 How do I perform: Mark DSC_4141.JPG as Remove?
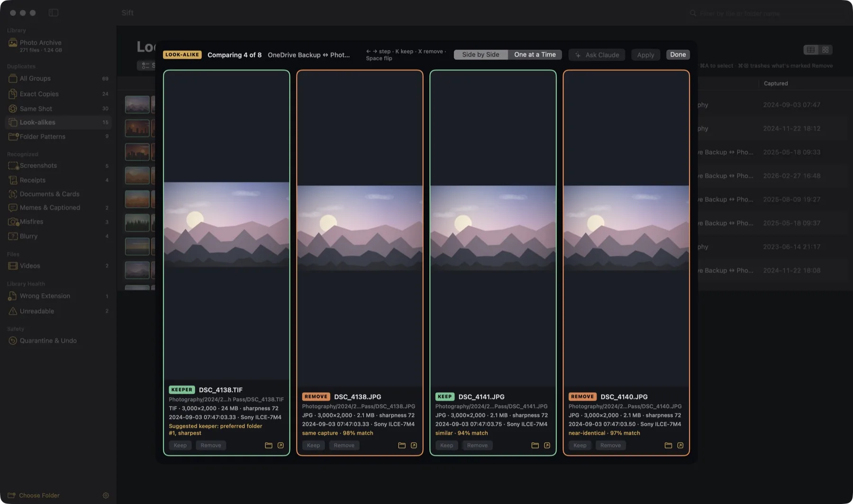[477, 445]
